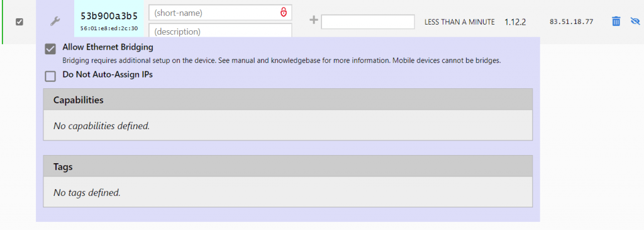Click the plus icon to add managed IP
The height and width of the screenshot is (230, 644).
pyautogui.click(x=314, y=20)
